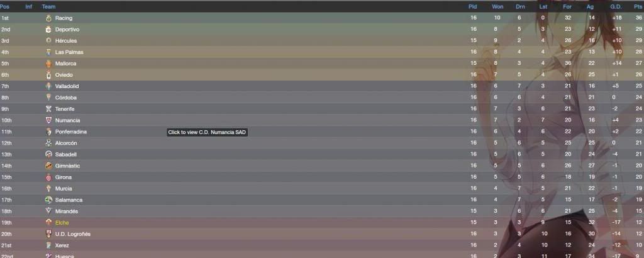Click the Sabadell club badge icon

(48, 154)
